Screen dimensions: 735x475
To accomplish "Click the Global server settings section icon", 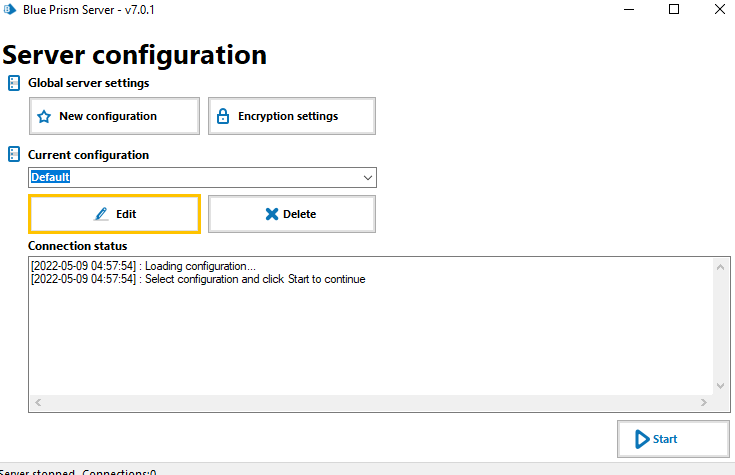I will click(14, 83).
